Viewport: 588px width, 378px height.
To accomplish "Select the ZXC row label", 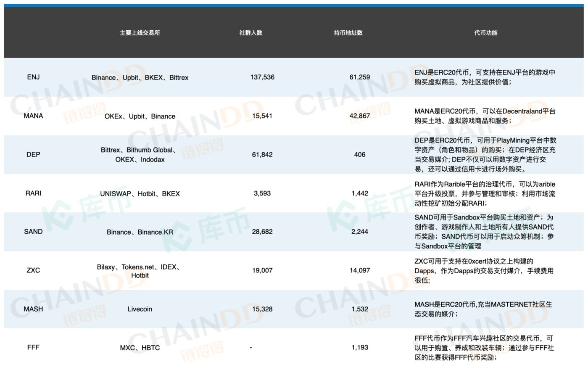I will coord(33,270).
